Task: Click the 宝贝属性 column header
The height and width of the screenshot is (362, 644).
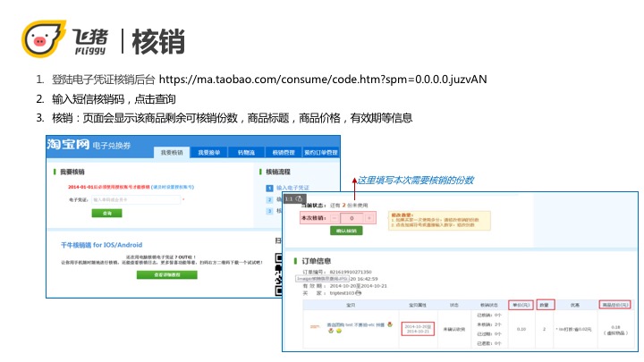Action: tap(418, 305)
